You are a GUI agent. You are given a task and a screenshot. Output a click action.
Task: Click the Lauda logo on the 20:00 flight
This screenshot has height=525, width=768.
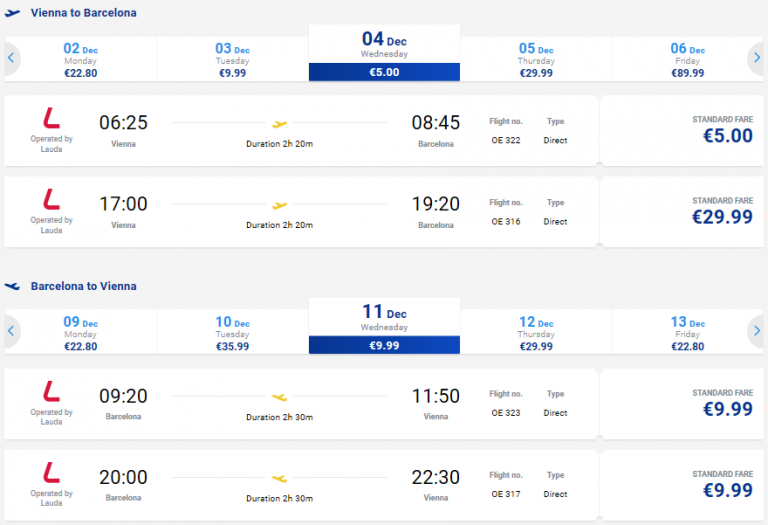[x=51, y=471]
